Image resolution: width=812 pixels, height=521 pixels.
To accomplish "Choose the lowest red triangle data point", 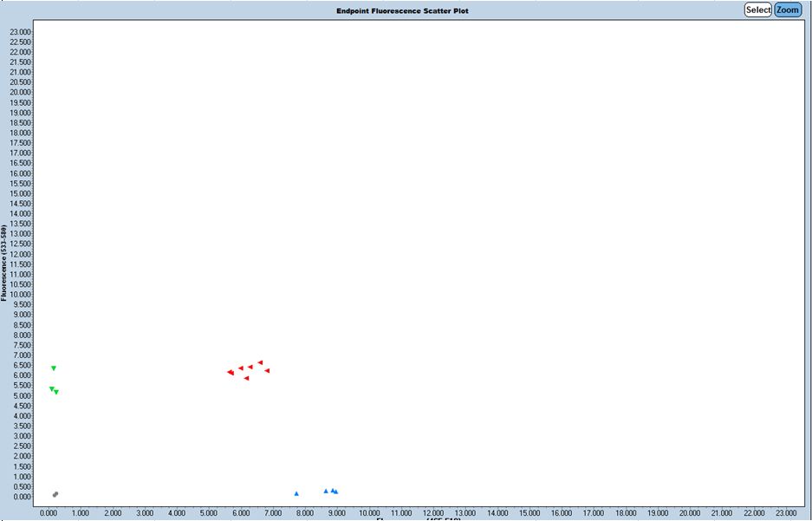I will pyautogui.click(x=246, y=378).
